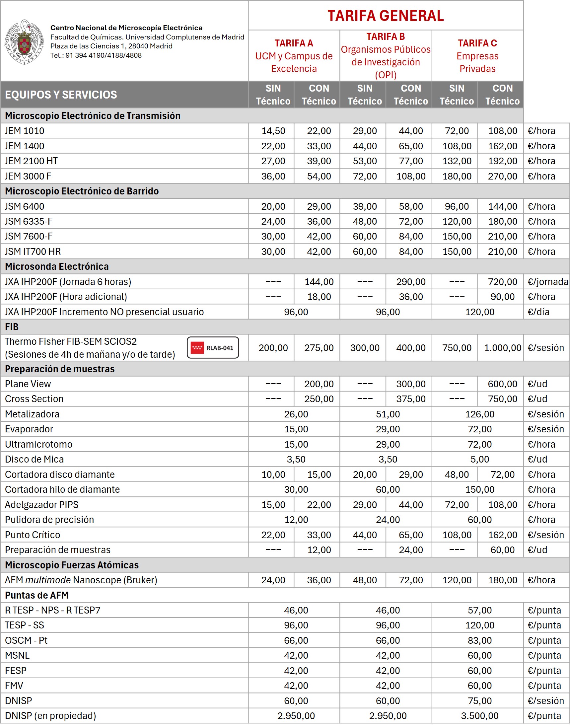Click the EQUIPOS Y SERVICIOS header cell
The width and height of the screenshot is (570, 728).
coord(61,95)
